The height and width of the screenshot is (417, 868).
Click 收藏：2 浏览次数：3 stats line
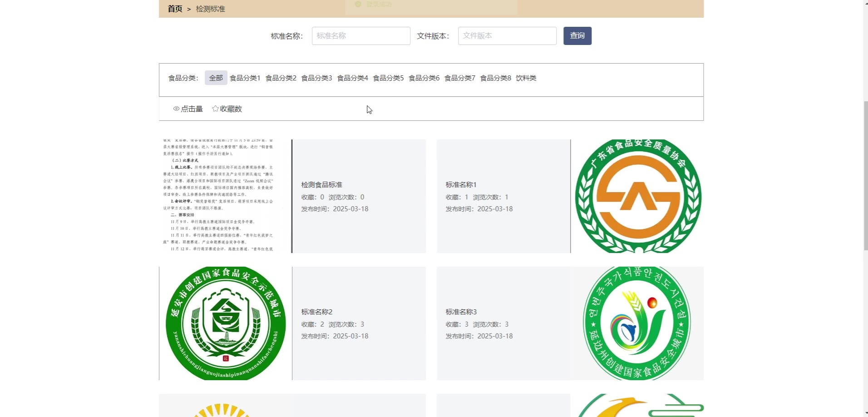tap(333, 324)
